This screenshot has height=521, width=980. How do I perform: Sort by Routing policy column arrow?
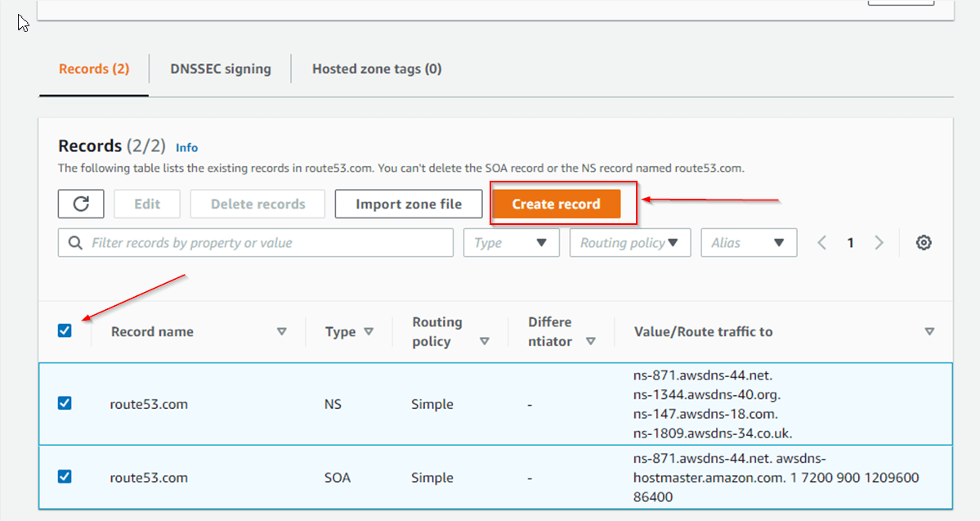pyautogui.click(x=485, y=341)
